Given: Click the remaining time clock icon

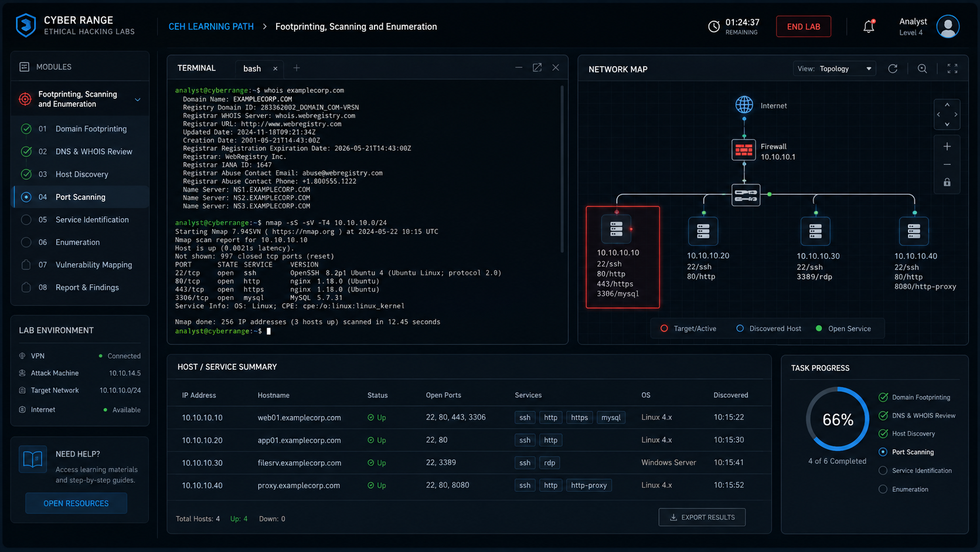Looking at the screenshot, I should pyautogui.click(x=714, y=26).
